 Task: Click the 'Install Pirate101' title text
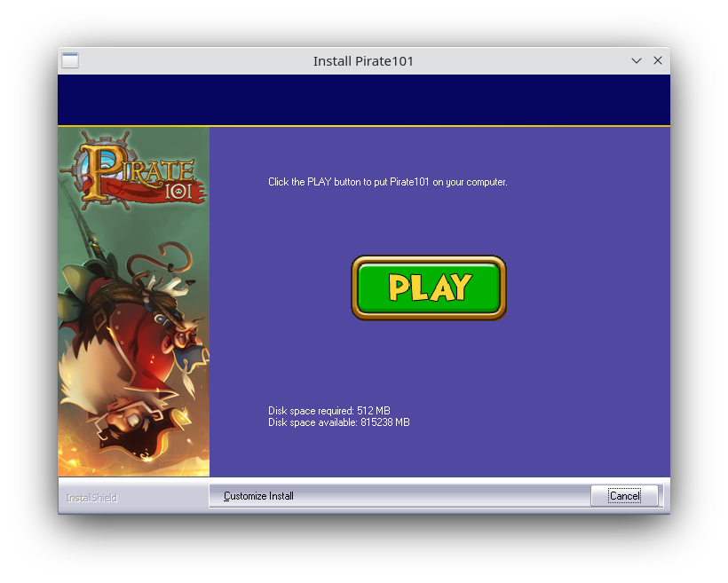tap(363, 61)
